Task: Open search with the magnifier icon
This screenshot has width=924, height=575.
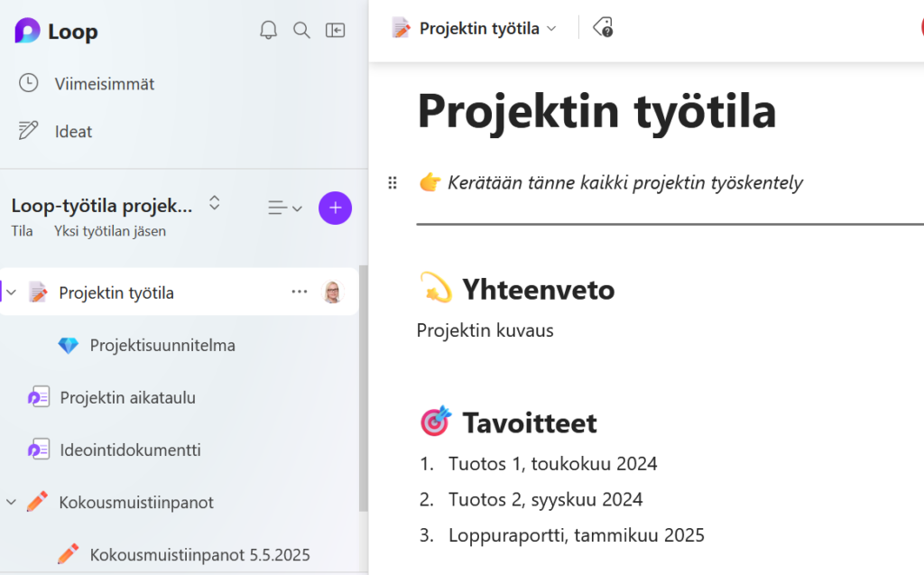Action: [302, 31]
